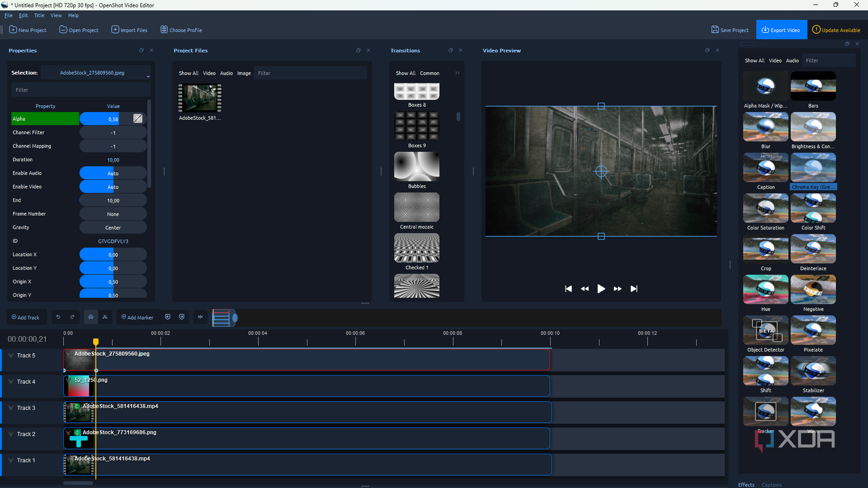Toggle Enable Audio in the Properties panel

click(113, 172)
